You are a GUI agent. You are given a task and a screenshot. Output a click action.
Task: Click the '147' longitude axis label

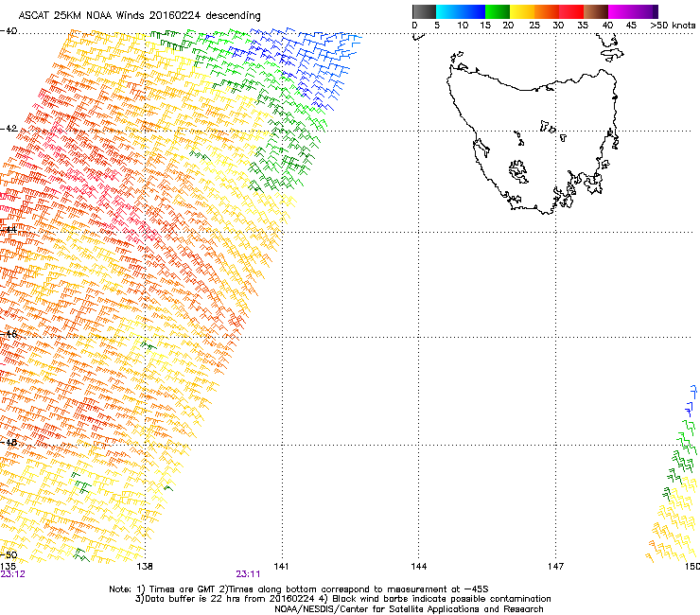click(x=556, y=567)
